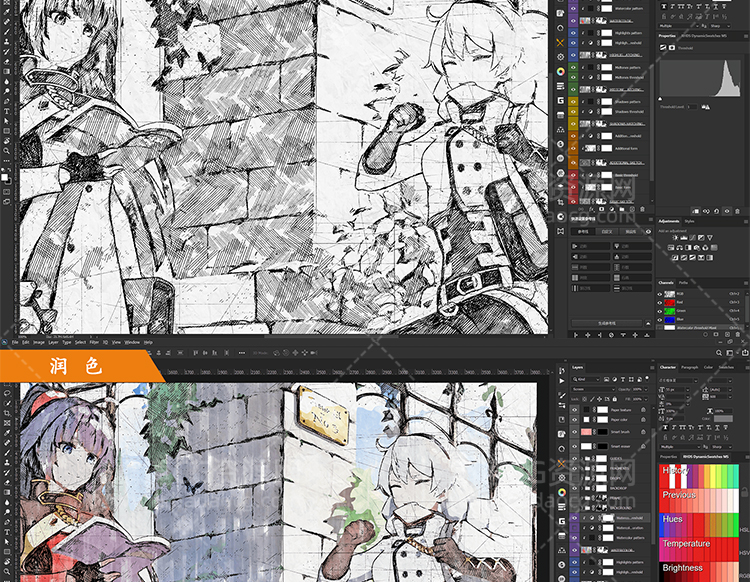Click the HSV button beside dynamic swatches

point(745,553)
